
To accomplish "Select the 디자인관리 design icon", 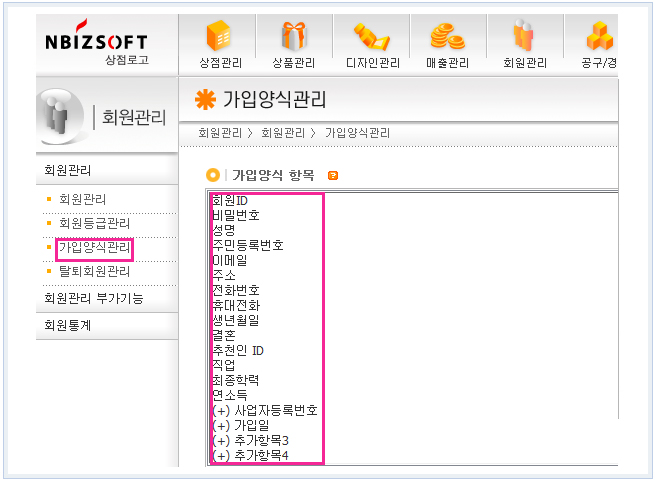I will point(371,37).
